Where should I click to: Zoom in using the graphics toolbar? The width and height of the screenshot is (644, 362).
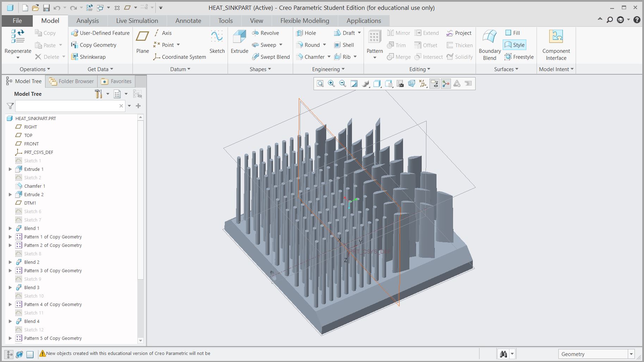(331, 84)
